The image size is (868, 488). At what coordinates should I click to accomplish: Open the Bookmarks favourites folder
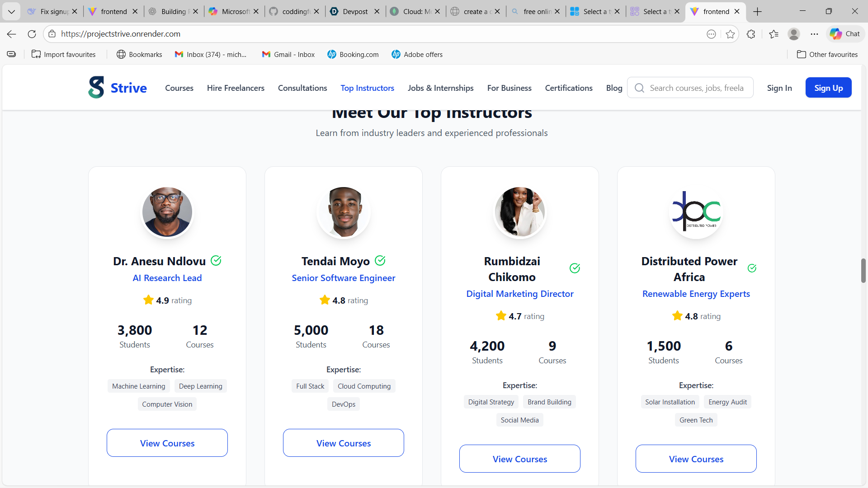coord(139,54)
